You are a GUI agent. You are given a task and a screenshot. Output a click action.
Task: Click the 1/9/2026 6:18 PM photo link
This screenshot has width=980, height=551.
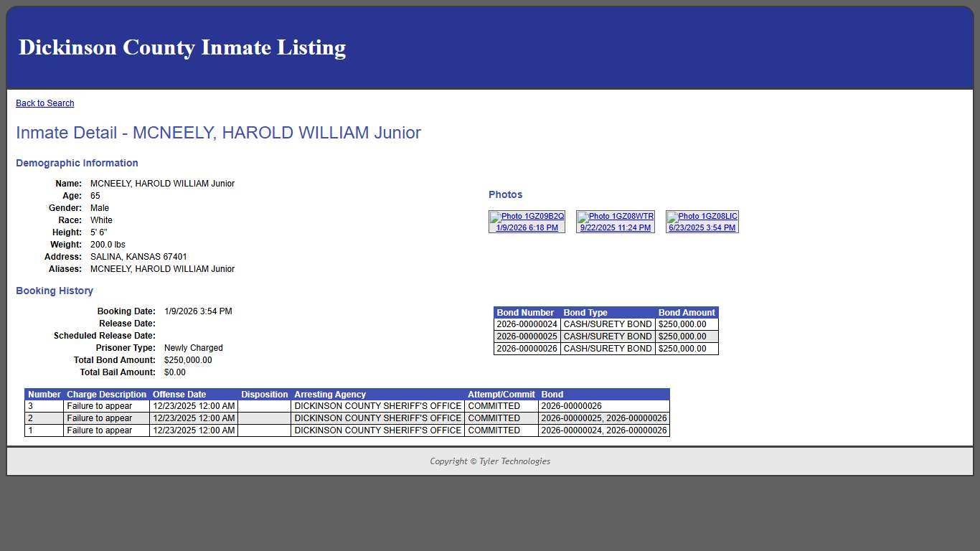(x=527, y=227)
